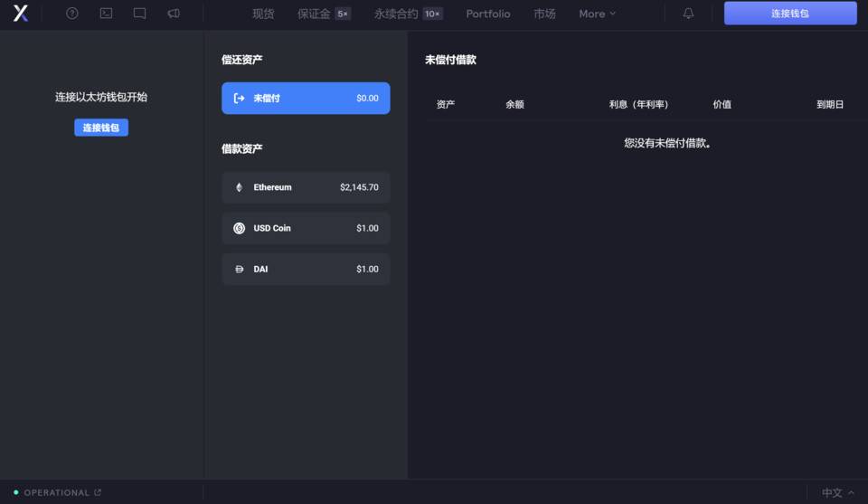Open the Portfolio page
The height and width of the screenshot is (504, 868).
pos(488,14)
